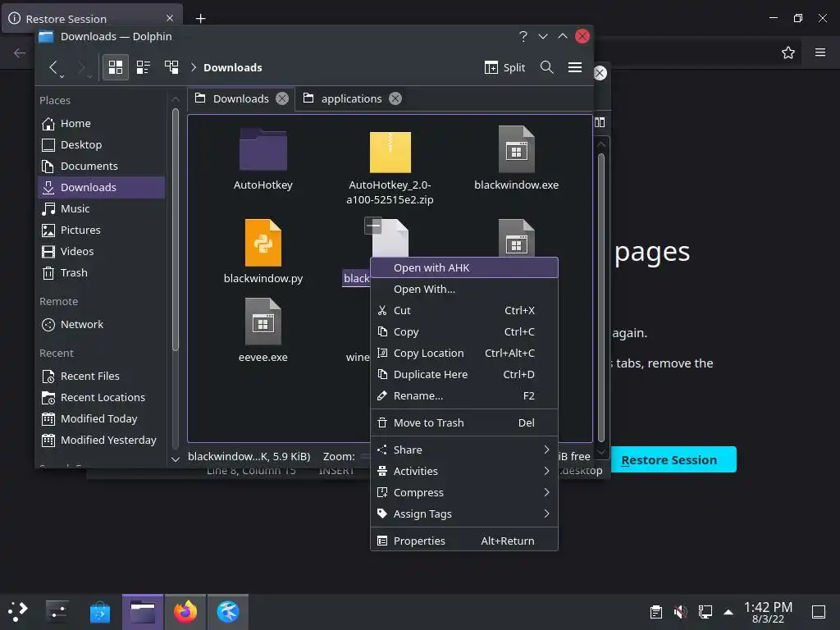
Task: Show files Modified Today
Action: coord(101,419)
